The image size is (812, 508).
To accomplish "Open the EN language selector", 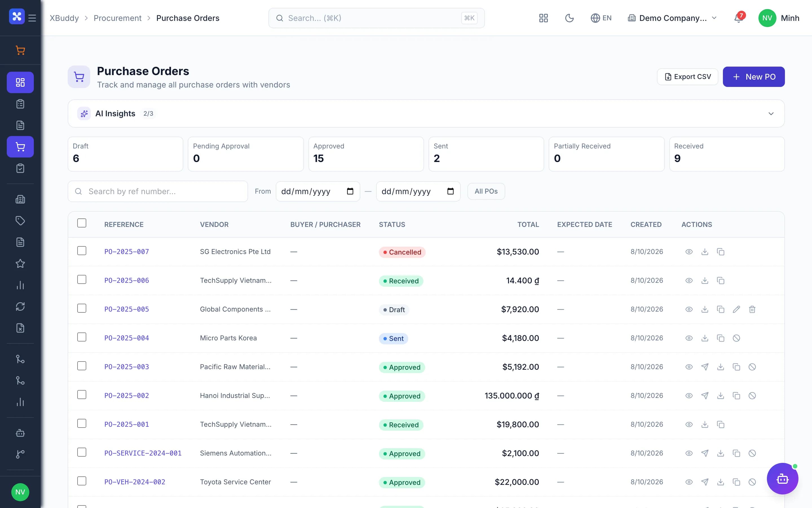I will tap(601, 18).
